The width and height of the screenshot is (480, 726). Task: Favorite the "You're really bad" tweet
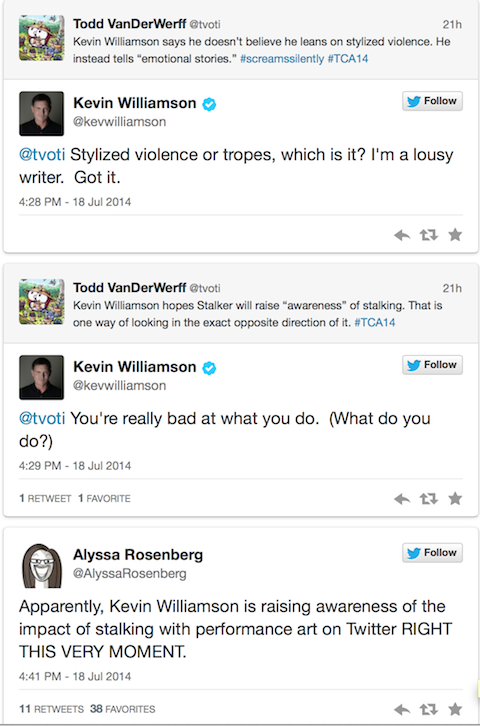[x=455, y=498]
